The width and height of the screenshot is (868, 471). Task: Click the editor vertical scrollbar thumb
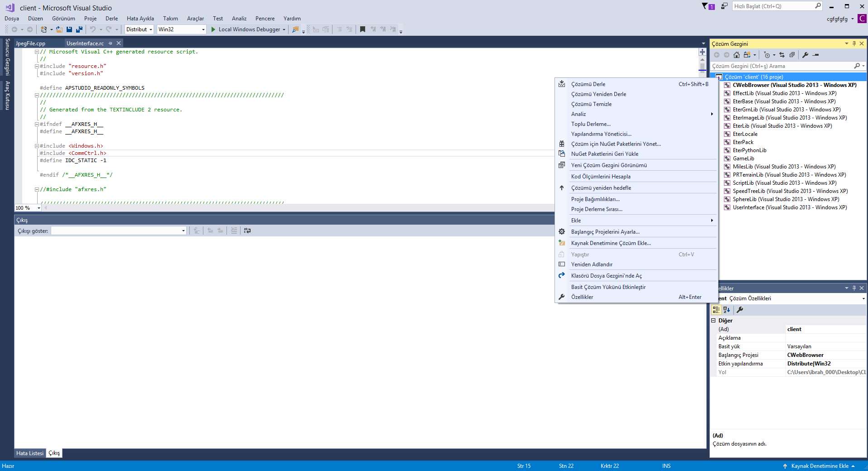tap(702, 67)
